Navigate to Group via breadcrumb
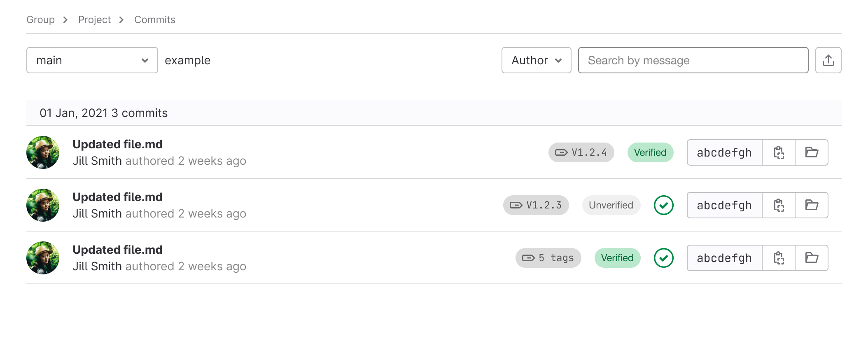 point(40,19)
